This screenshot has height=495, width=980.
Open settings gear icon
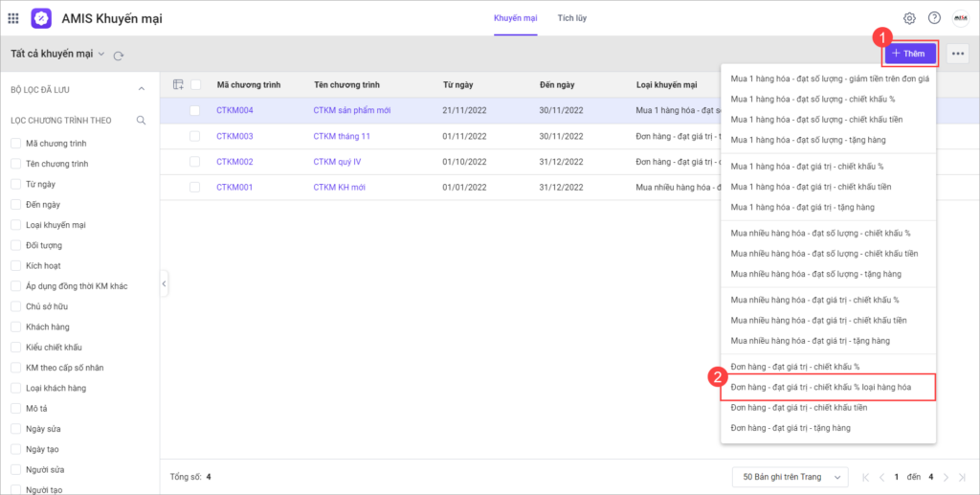point(908,18)
